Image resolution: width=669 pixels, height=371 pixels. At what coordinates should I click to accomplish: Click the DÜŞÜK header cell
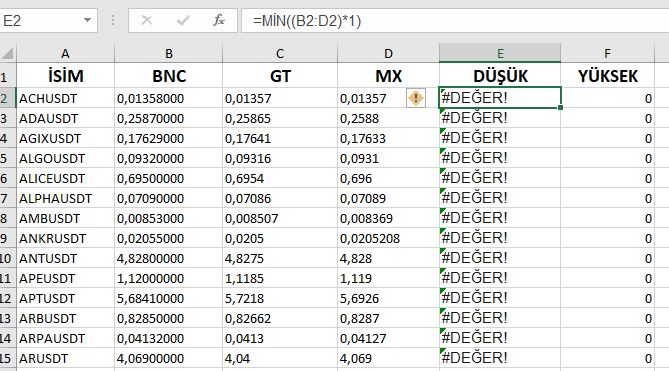coord(500,76)
